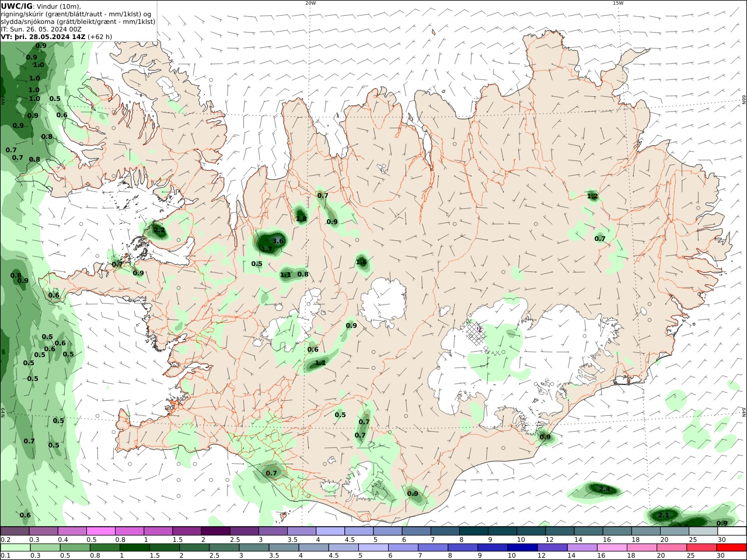
Task: Click the pale grey 25 mm snow swatch
Action: tap(703, 531)
